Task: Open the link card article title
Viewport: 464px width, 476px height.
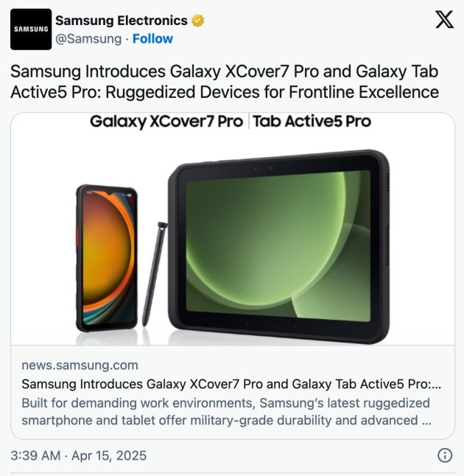Action: (x=231, y=385)
